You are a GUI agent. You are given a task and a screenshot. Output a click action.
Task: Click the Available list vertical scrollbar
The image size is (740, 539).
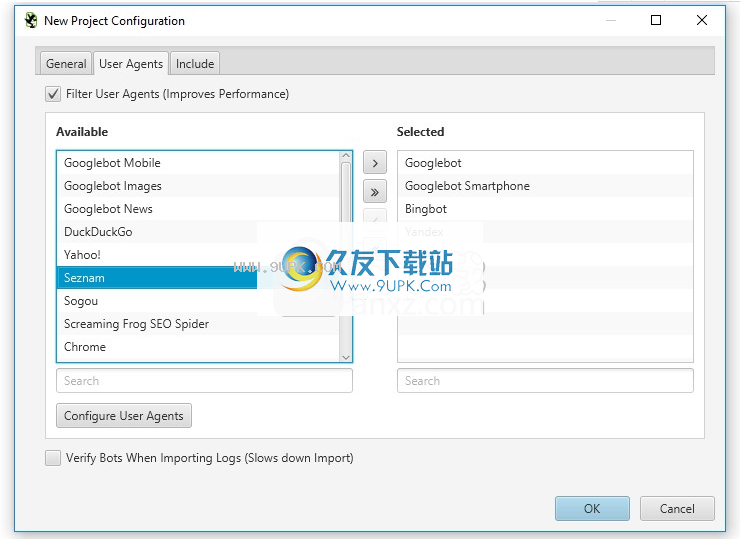(x=346, y=256)
